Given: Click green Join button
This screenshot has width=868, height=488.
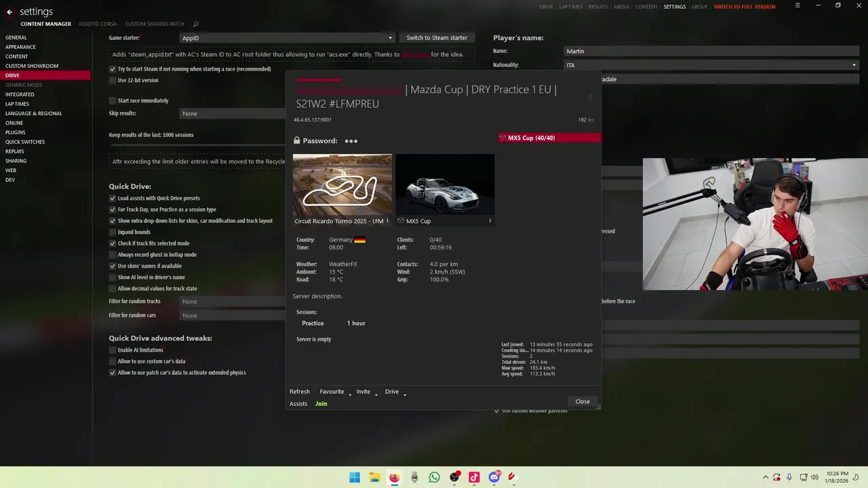Looking at the screenshot, I should tap(321, 404).
